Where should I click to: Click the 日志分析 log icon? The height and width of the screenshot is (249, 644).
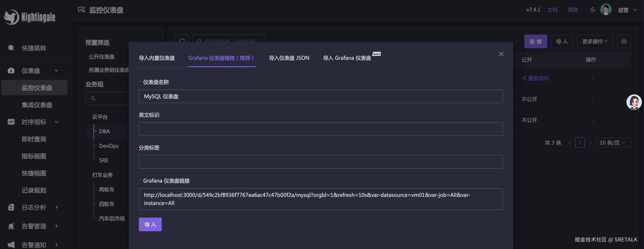point(11,207)
